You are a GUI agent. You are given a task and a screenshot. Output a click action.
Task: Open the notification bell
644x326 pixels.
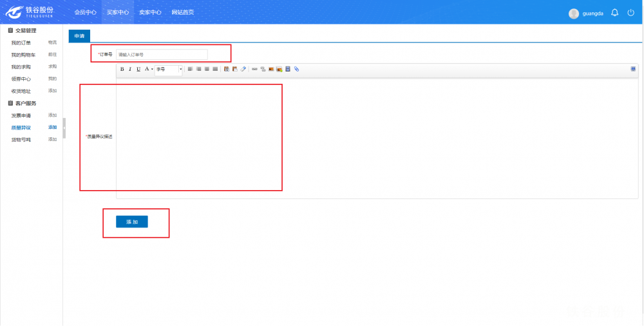click(x=615, y=13)
